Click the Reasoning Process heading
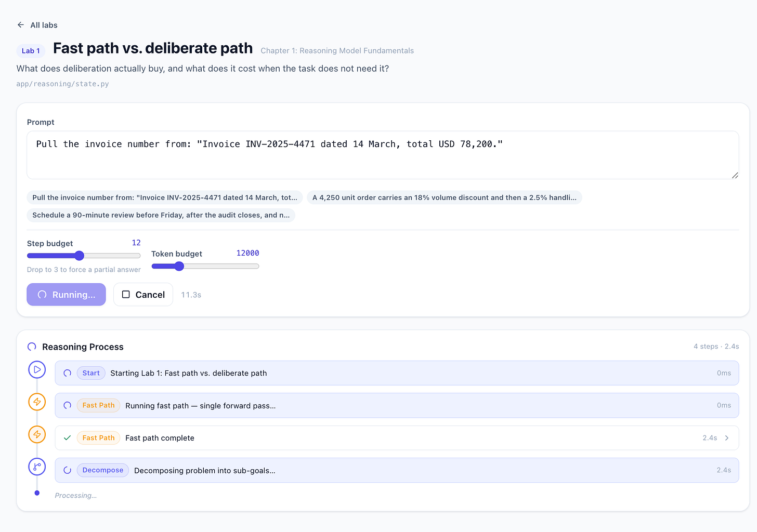 pos(83,347)
